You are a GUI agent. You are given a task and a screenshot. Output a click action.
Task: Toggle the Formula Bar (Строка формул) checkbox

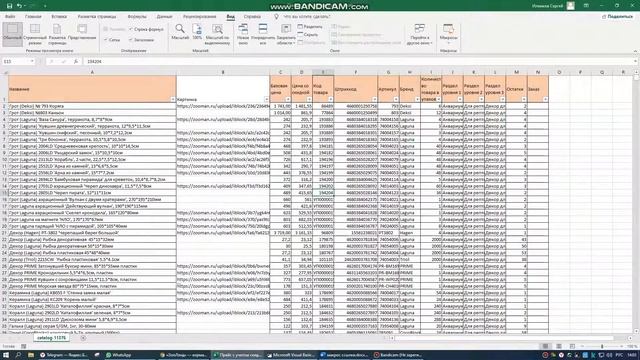click(146, 29)
